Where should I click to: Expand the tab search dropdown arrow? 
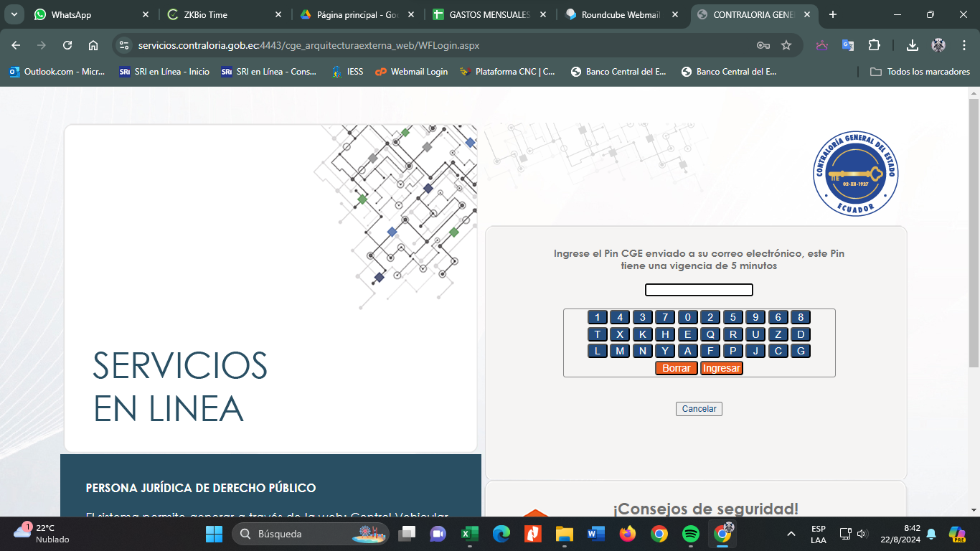coord(14,14)
